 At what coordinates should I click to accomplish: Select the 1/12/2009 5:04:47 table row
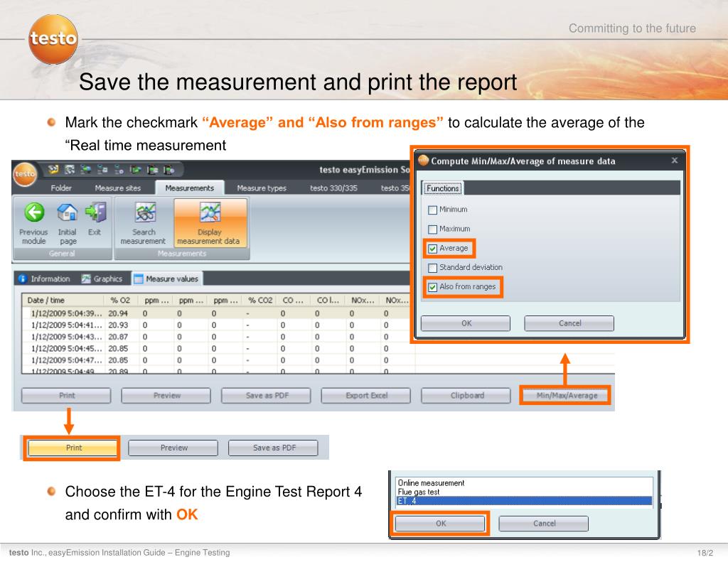(x=218, y=360)
